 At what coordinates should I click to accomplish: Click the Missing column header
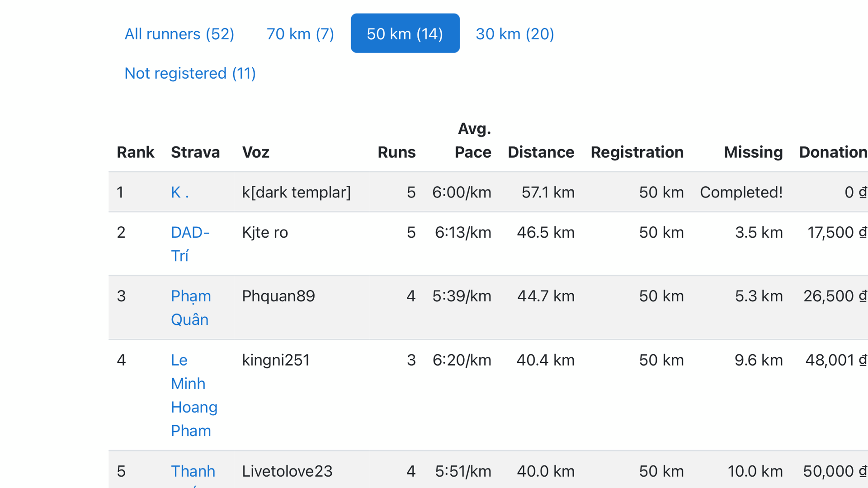pyautogui.click(x=753, y=152)
